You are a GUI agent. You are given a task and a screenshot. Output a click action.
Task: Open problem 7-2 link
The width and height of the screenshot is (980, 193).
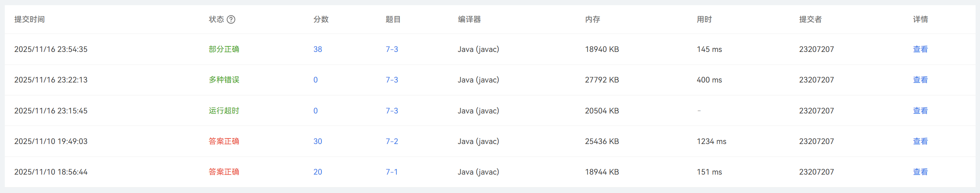392,141
